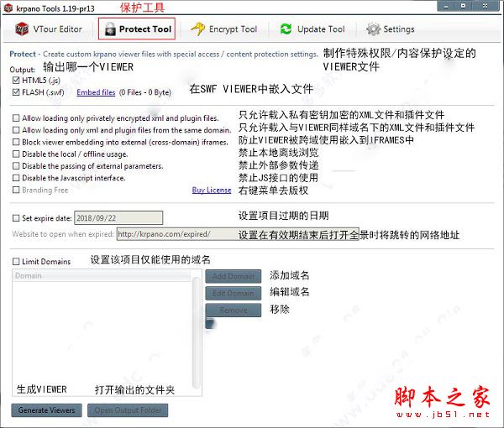This screenshot has height=428, width=504.
Task: Check Disable the Javascript interface
Action: tap(16, 178)
